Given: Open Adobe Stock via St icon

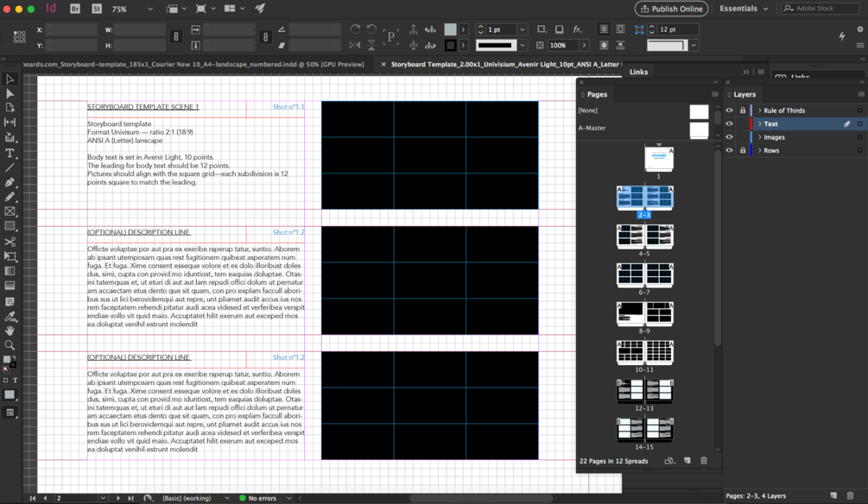Looking at the screenshot, I should click(97, 9).
